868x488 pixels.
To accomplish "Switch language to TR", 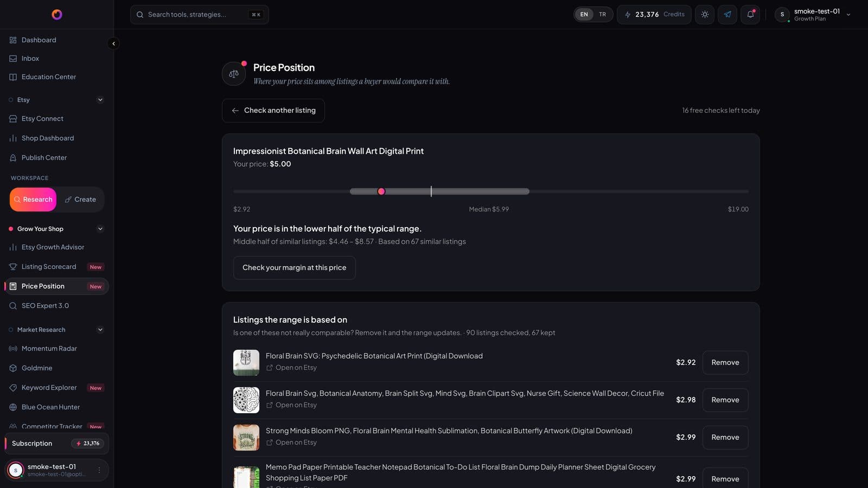I will pos(602,15).
